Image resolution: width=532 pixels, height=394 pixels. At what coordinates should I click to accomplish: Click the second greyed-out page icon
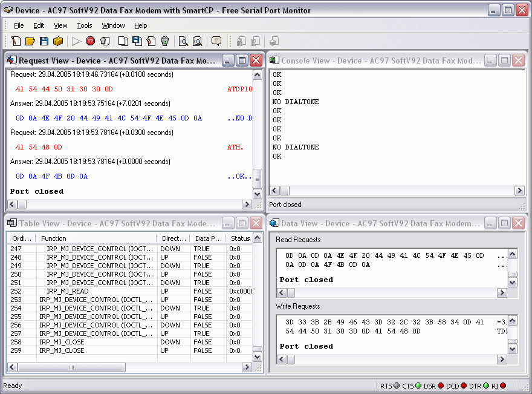point(255,41)
